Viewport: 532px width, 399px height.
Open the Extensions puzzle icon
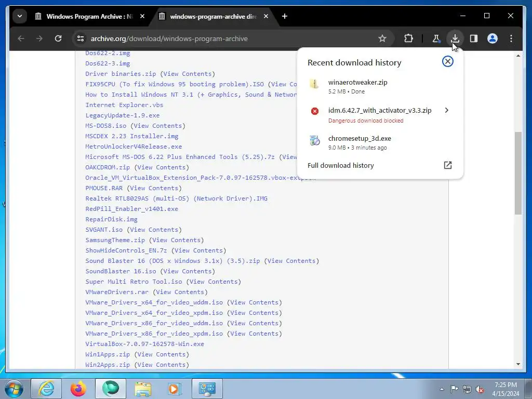[x=408, y=38]
